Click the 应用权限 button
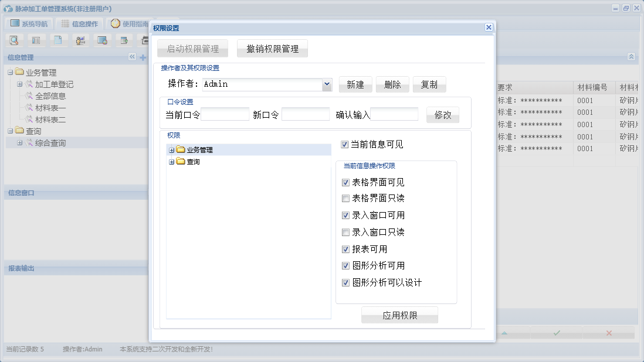This screenshot has height=362, width=644. point(399,315)
